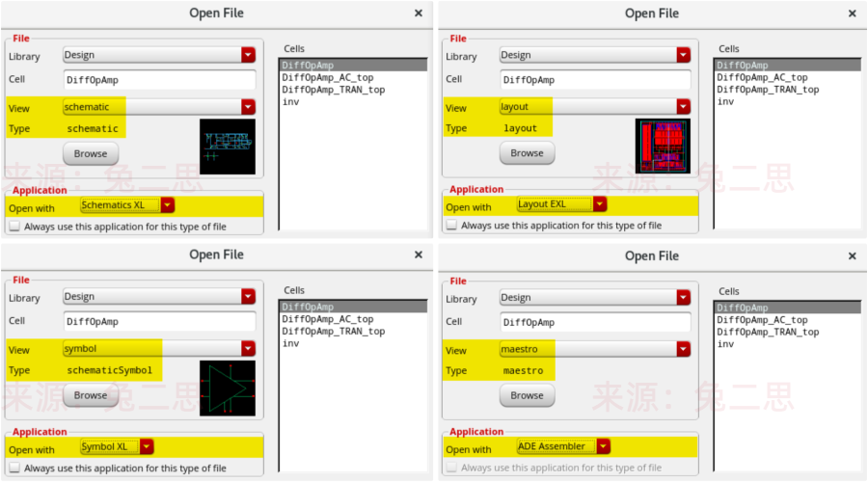The height and width of the screenshot is (482, 868).
Task: Close the layout Open File dialog
Action: pos(853,13)
